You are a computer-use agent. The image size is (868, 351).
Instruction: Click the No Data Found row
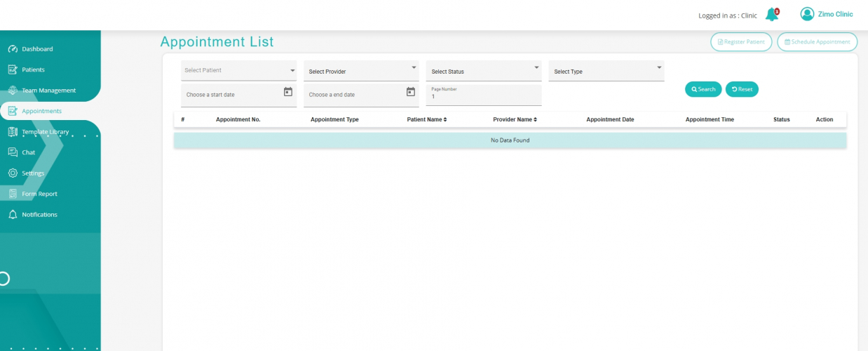(510, 140)
